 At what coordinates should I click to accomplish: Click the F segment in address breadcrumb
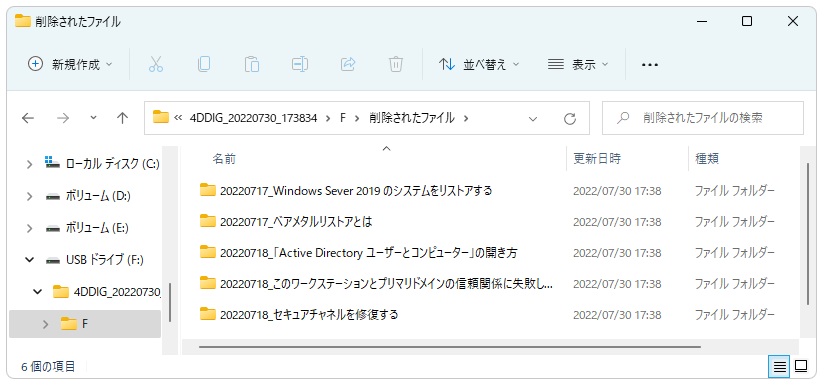click(x=343, y=118)
